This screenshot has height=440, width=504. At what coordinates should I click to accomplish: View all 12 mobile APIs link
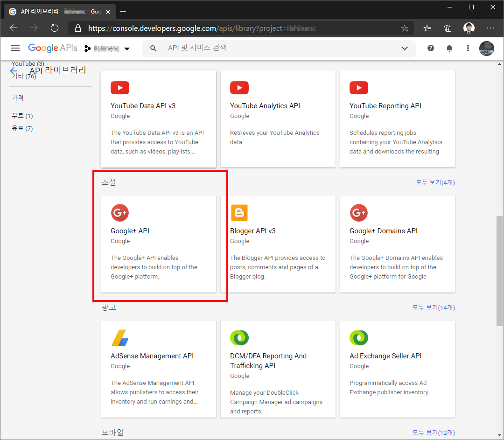point(434,433)
